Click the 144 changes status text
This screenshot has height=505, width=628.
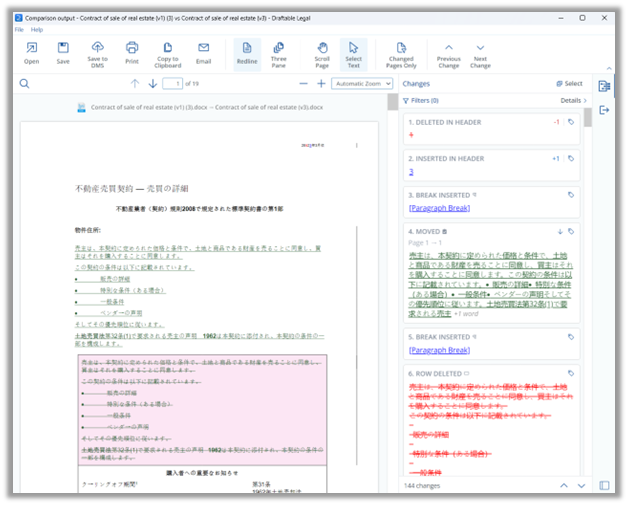click(x=422, y=485)
